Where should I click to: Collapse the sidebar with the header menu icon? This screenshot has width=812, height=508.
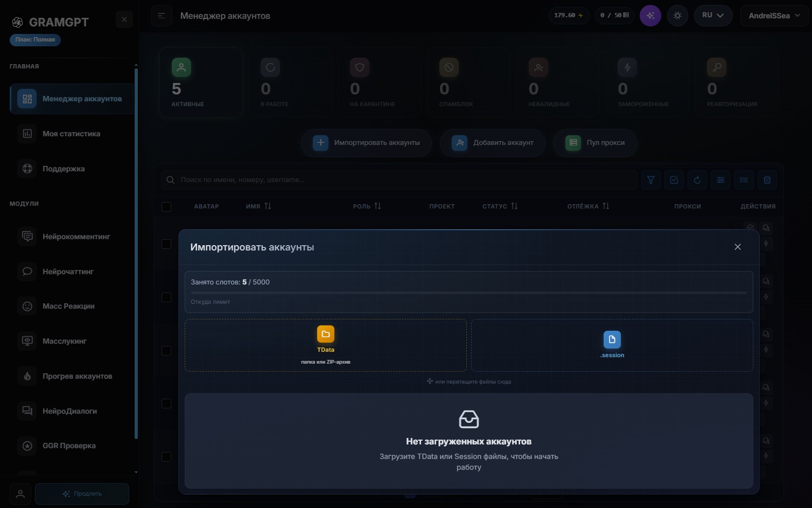click(x=162, y=16)
